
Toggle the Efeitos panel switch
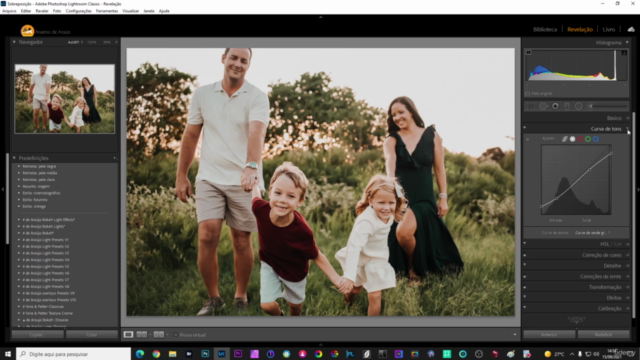pos(525,297)
